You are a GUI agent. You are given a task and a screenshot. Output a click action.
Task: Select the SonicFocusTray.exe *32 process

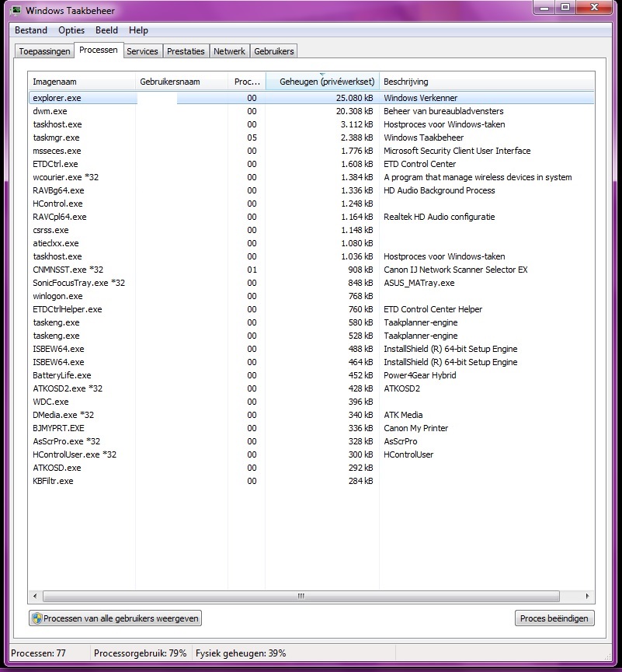click(x=311, y=283)
